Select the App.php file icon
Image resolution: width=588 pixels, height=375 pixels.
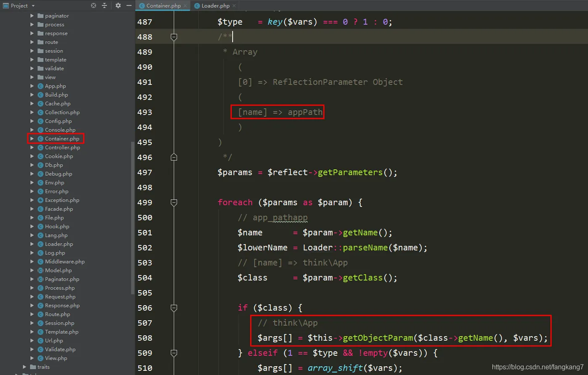pyautogui.click(x=41, y=86)
